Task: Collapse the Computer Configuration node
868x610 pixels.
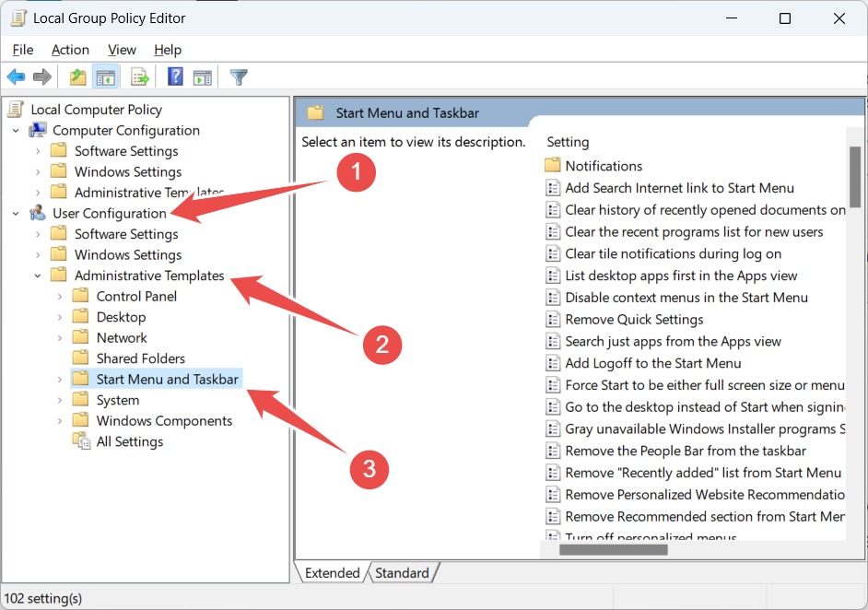Action: tap(15, 130)
